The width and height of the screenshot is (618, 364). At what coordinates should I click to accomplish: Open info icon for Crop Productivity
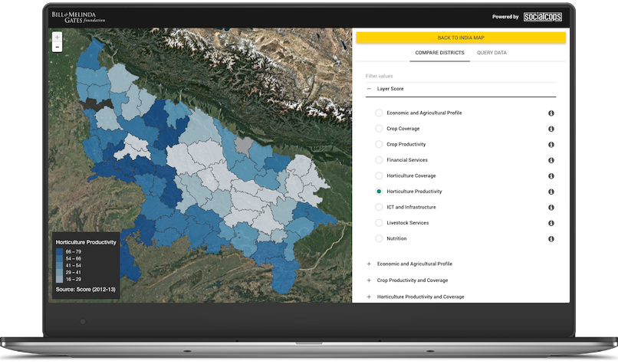pyautogui.click(x=551, y=145)
